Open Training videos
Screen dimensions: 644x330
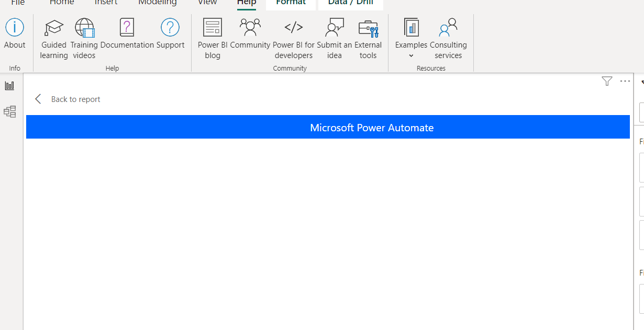pyautogui.click(x=84, y=39)
